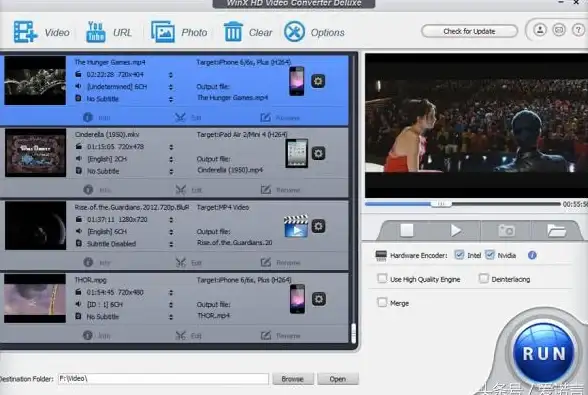Open gear settings for The Hunger Games

coord(318,81)
